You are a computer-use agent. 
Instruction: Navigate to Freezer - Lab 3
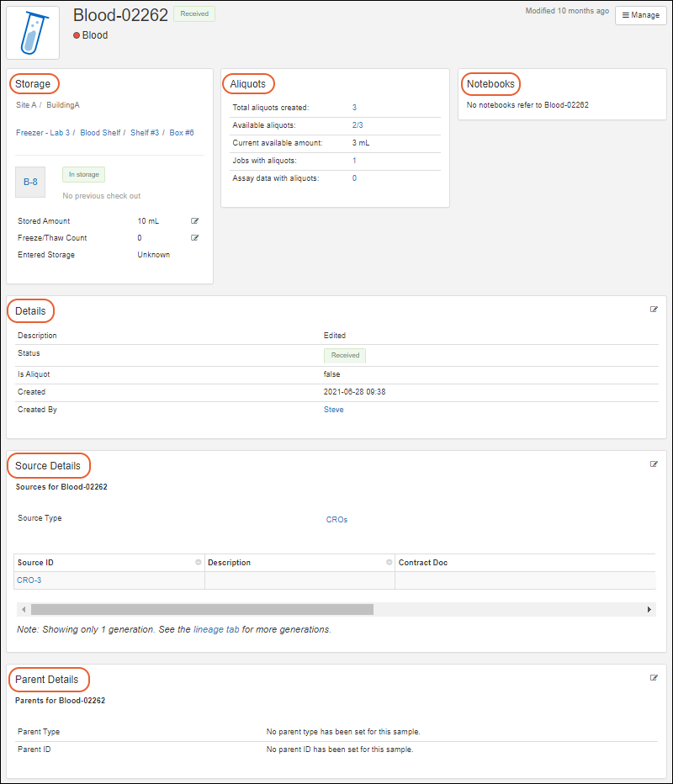pyautogui.click(x=43, y=133)
